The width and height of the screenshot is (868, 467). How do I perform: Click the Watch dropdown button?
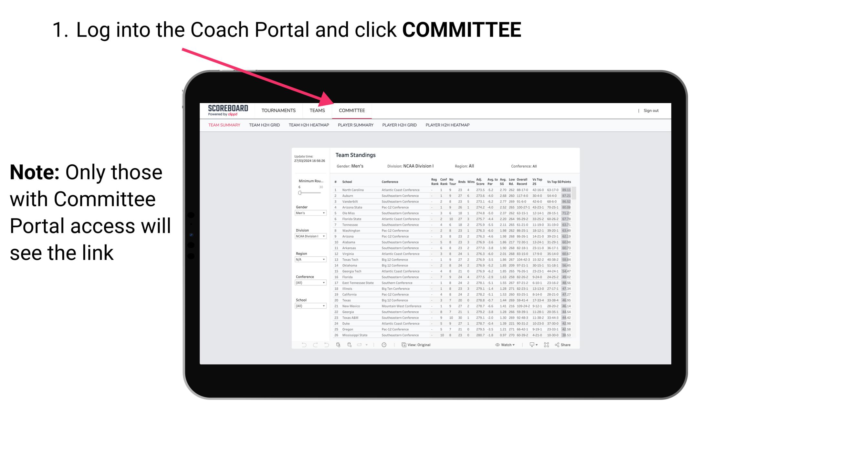pyautogui.click(x=505, y=345)
